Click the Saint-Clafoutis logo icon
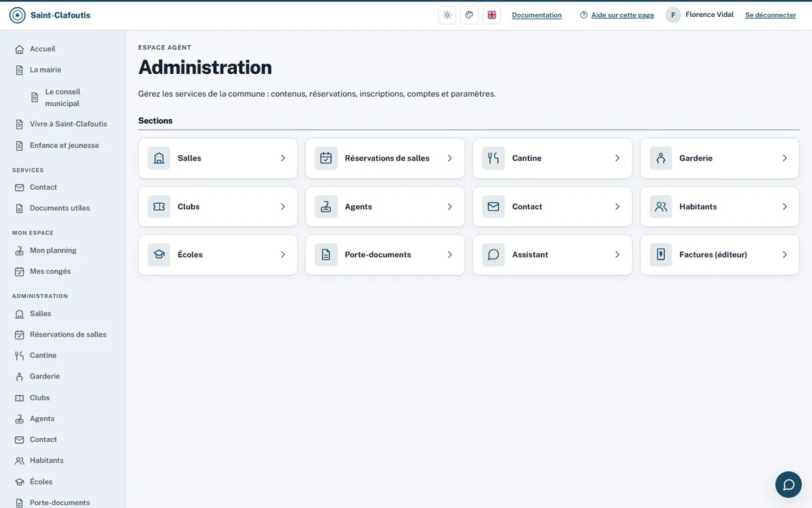 point(18,15)
